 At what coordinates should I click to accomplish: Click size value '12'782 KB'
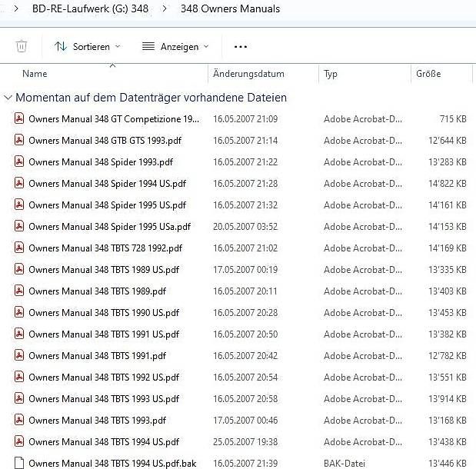pyautogui.click(x=447, y=355)
